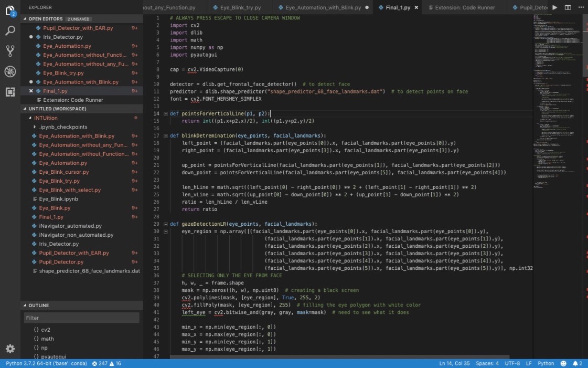
Task: Open the Source Control view
Action: click(x=10, y=51)
